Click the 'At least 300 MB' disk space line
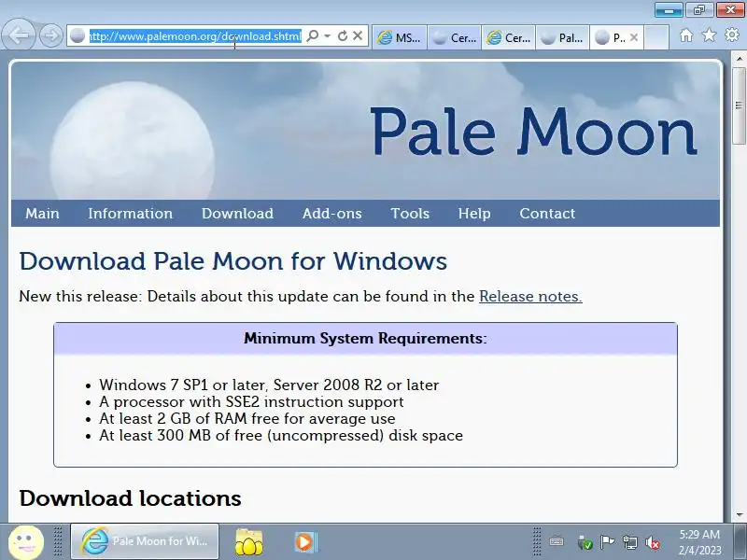 (281, 435)
